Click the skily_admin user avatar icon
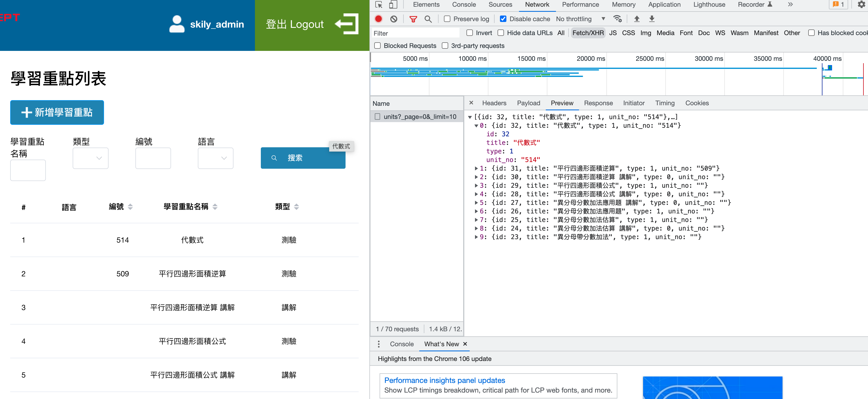The width and height of the screenshot is (868, 399). tap(177, 24)
